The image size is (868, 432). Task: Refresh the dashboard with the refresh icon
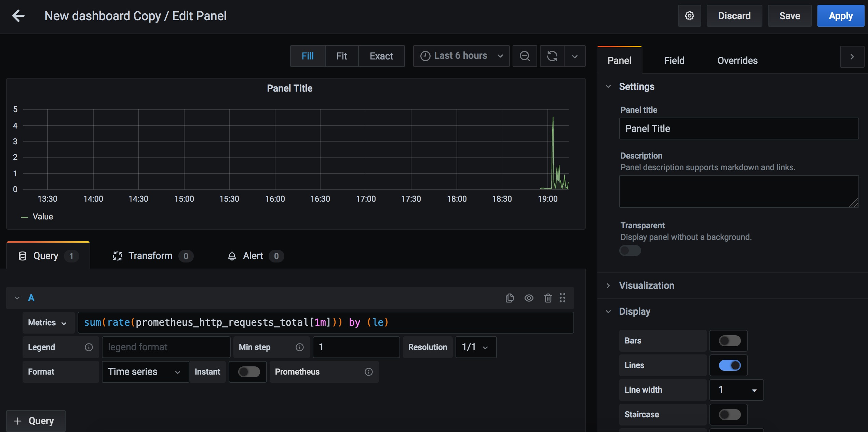pos(552,56)
